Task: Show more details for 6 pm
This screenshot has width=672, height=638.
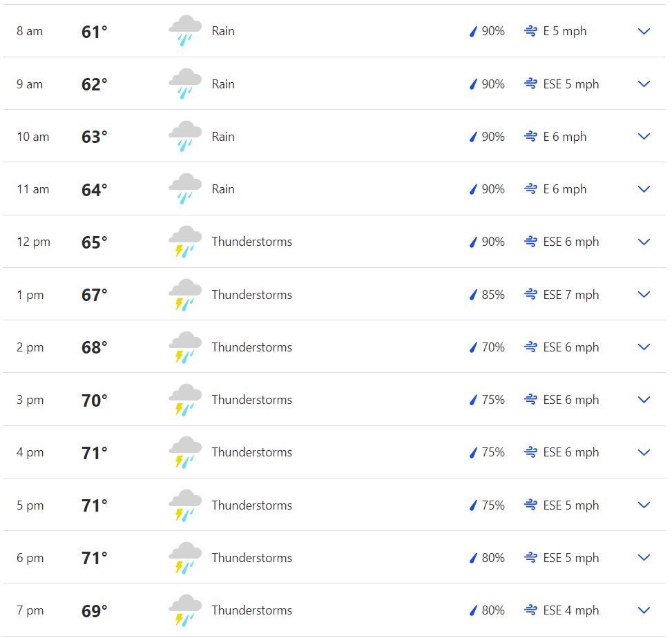Action: coord(644,557)
